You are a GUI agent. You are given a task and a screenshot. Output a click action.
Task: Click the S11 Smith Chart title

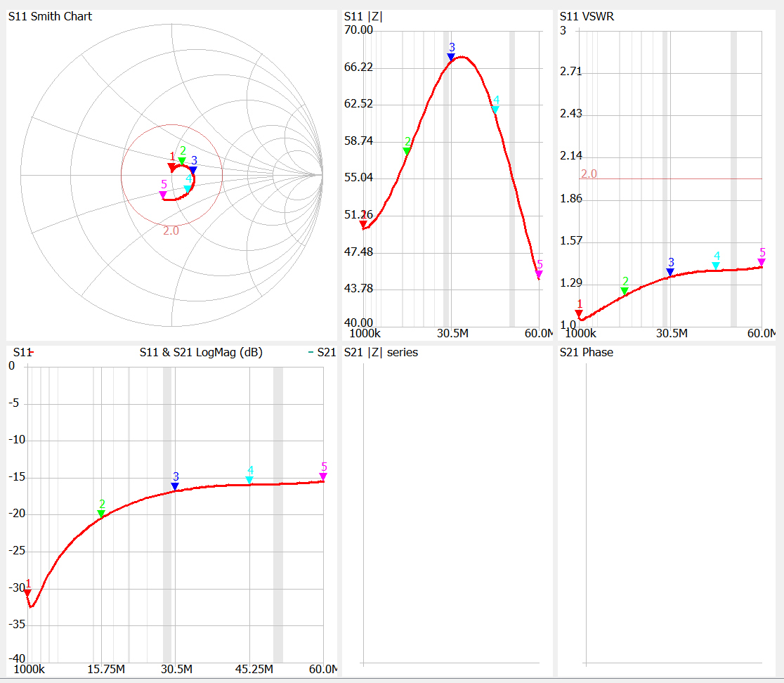click(50, 16)
